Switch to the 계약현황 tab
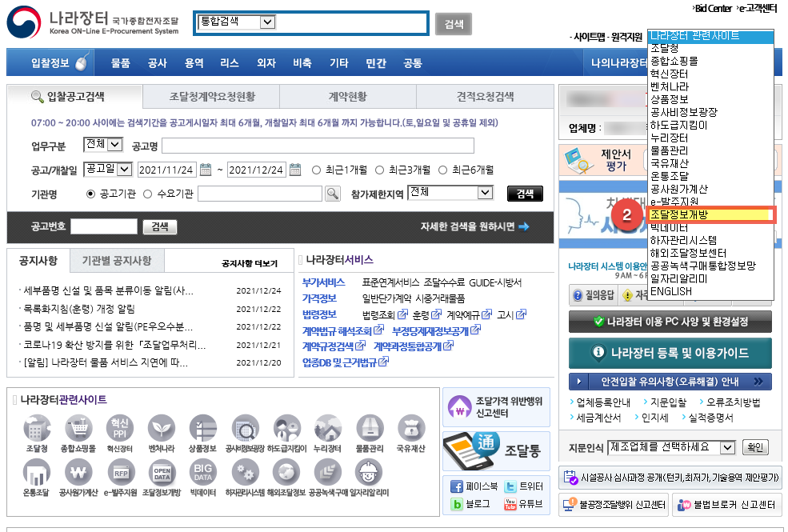The height and width of the screenshot is (532, 788). pos(348,97)
